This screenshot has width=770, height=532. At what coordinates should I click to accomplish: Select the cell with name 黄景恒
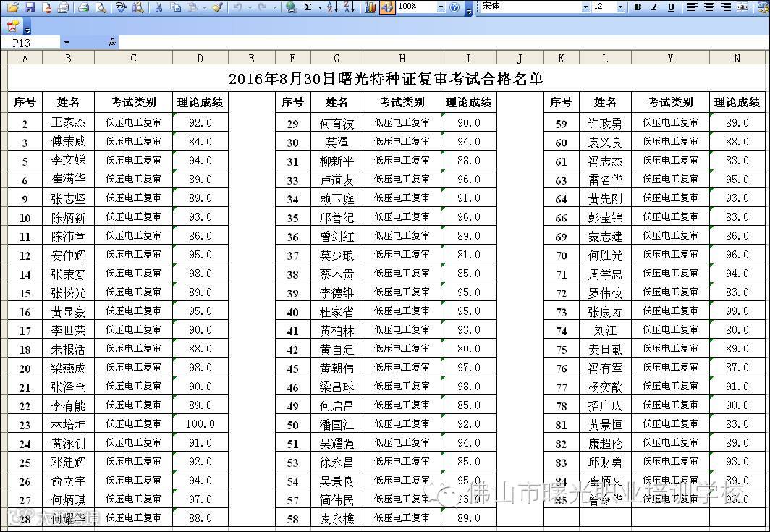[x=605, y=423]
